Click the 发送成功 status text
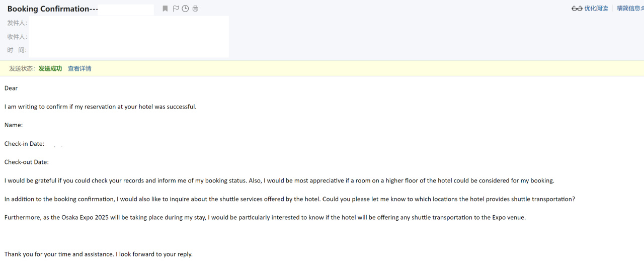 [50, 68]
